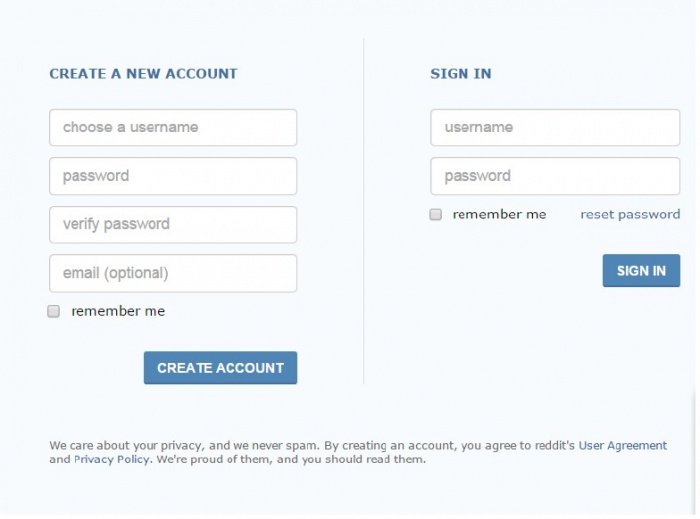This screenshot has width=700, height=519.
Task: Open the User Agreement link
Action: 622,446
